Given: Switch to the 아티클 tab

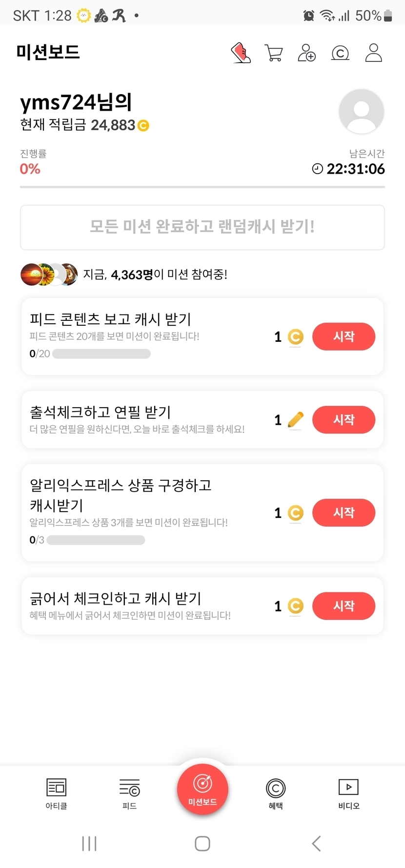Looking at the screenshot, I should click(56, 793).
